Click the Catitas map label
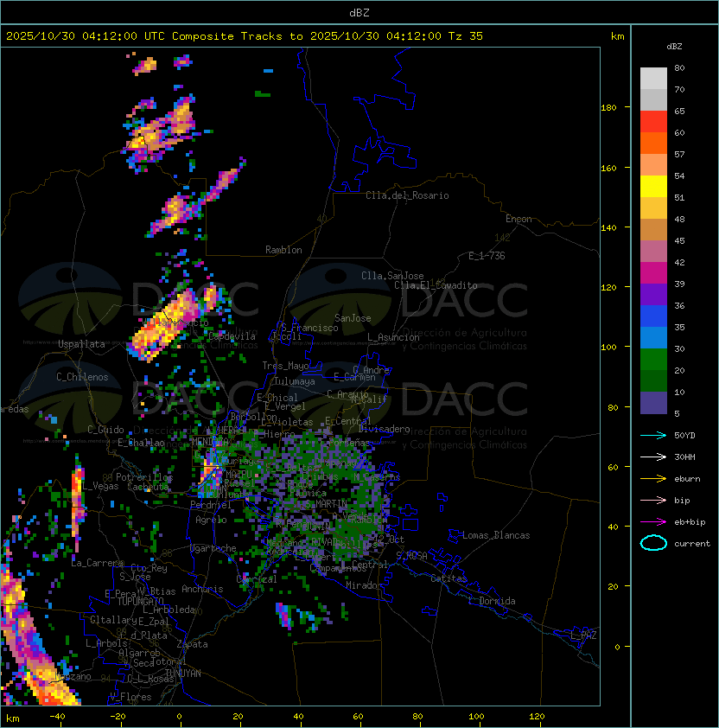 tap(449, 578)
